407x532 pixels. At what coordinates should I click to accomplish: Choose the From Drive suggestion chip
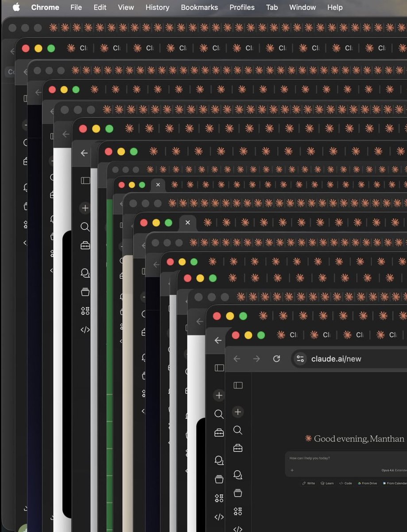367,483
